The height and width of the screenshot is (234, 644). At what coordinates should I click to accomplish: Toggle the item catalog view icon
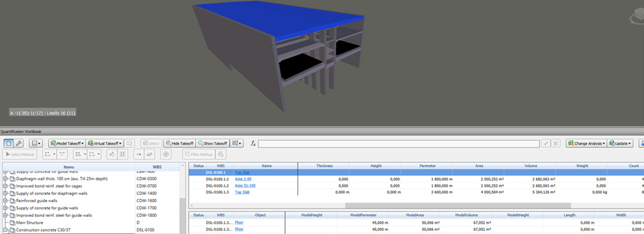8,143
